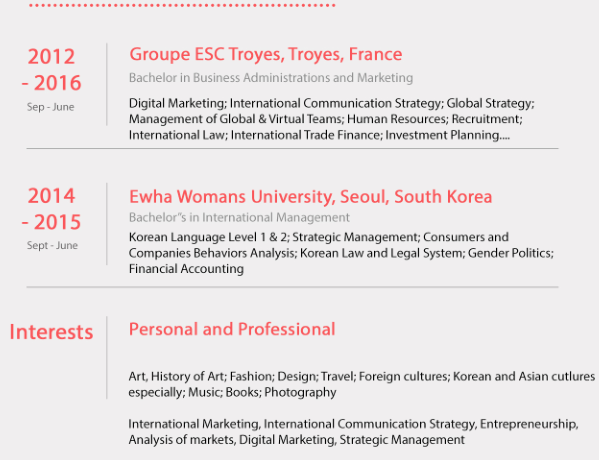Select the 2012 year text
The height and width of the screenshot is (460, 599).
51,57
